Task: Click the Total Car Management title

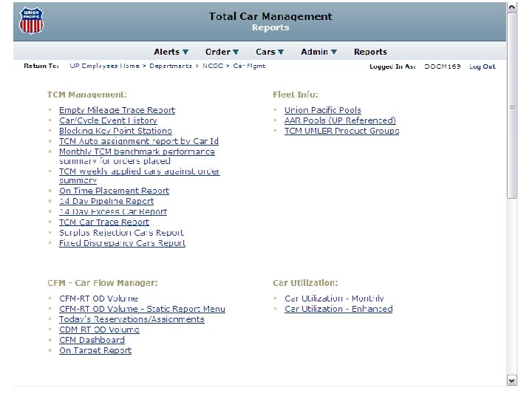Action: [270, 16]
